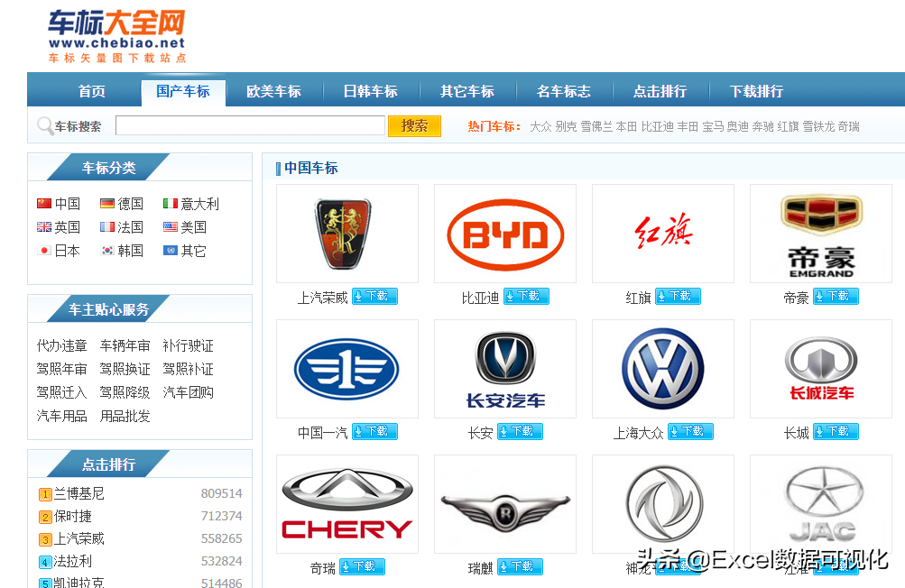Image resolution: width=905 pixels, height=588 pixels.
Task: Switch to the 欧美车标 tab
Action: tap(273, 91)
